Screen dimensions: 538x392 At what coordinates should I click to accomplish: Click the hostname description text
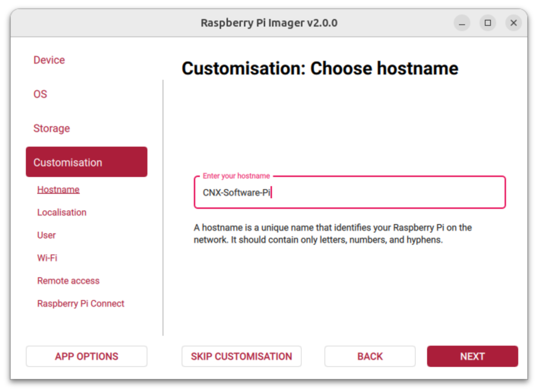(x=332, y=234)
